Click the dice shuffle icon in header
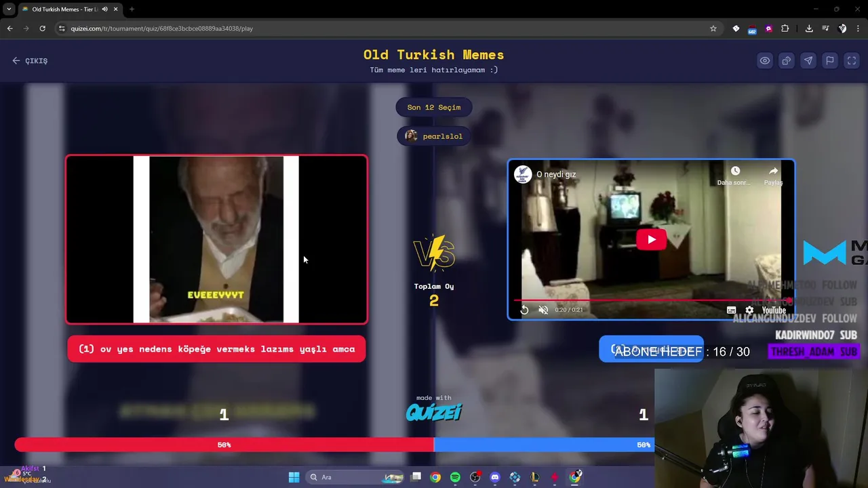Screen dimensions: 868x488 [787, 60]
